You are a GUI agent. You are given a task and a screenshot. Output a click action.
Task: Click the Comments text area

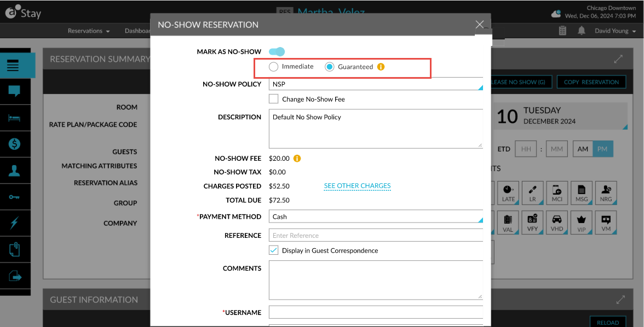click(x=376, y=280)
